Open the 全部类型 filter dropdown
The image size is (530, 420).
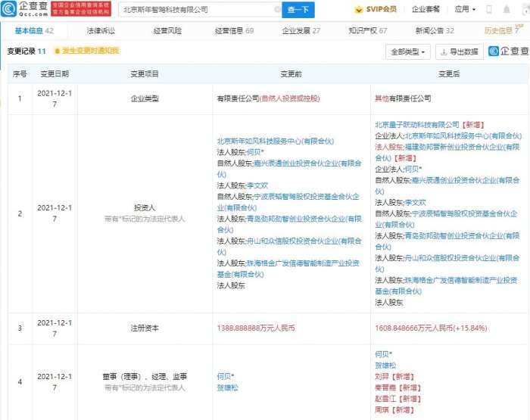[x=408, y=51]
